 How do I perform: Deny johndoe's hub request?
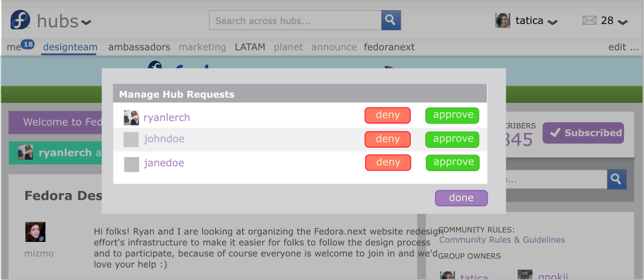click(387, 140)
